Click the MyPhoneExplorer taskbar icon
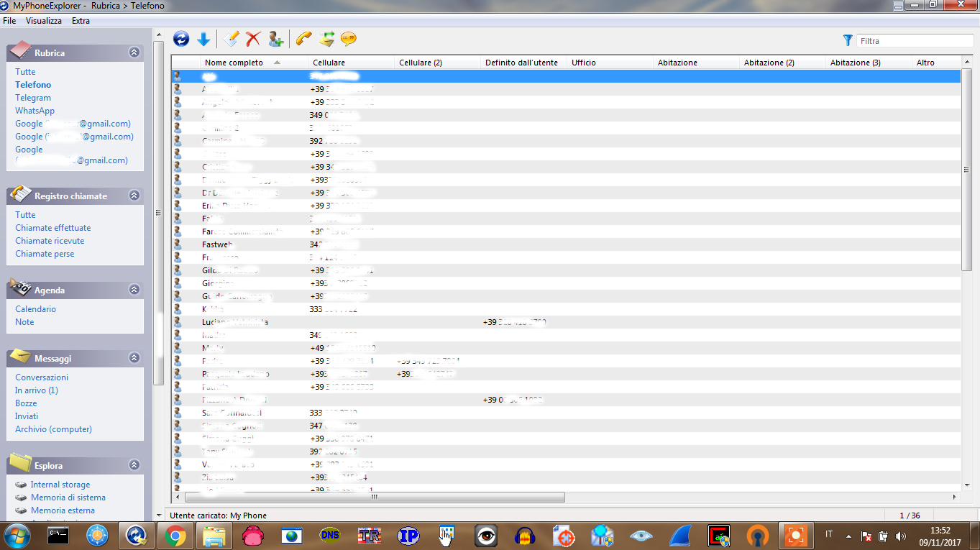The width and height of the screenshot is (980, 550). (137, 536)
